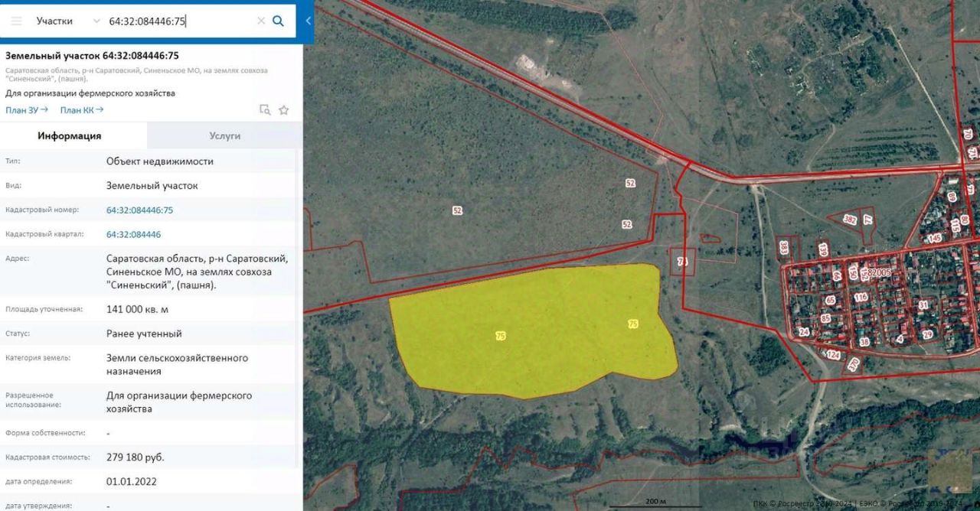This screenshot has width=980, height=511.
Task: Click parcel label 145 on the map
Action: tap(934, 239)
